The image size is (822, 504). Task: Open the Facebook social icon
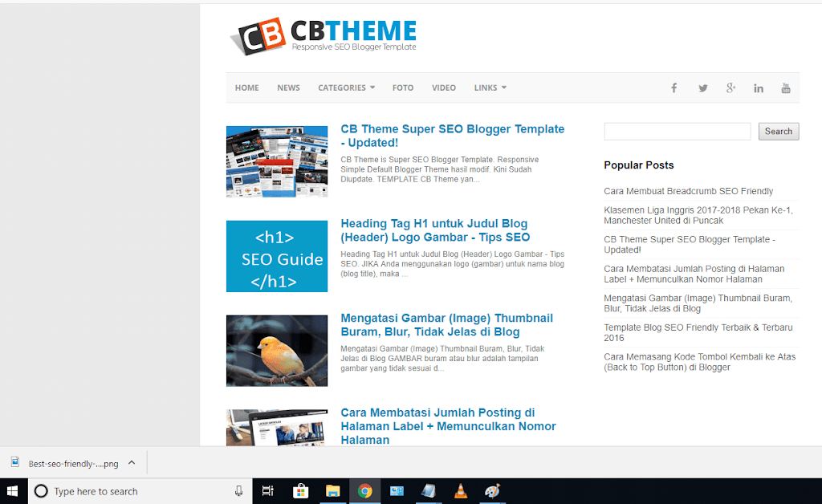click(x=673, y=87)
